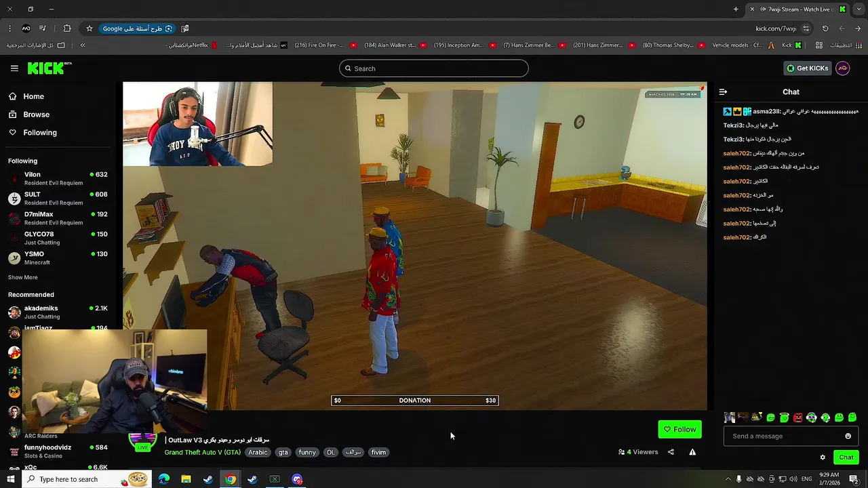Select the gta tag

(283, 452)
